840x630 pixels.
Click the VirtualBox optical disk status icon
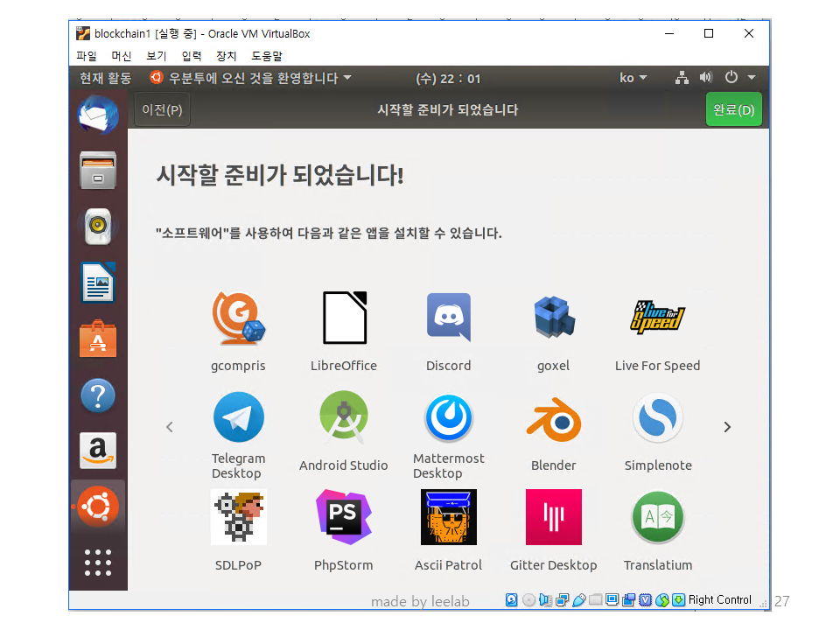(528, 600)
